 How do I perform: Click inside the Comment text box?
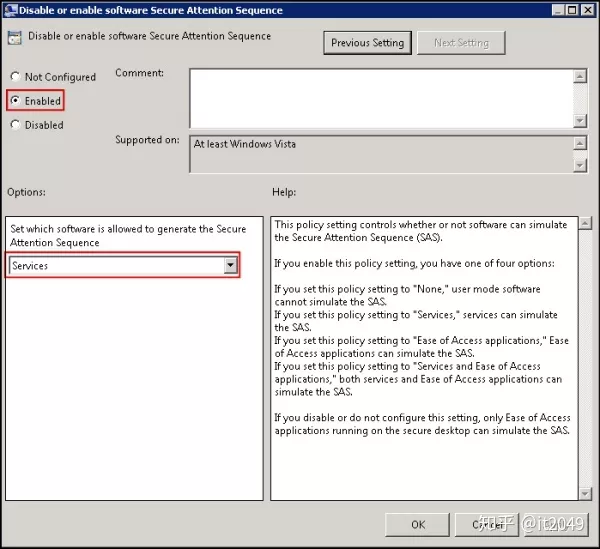pos(380,98)
